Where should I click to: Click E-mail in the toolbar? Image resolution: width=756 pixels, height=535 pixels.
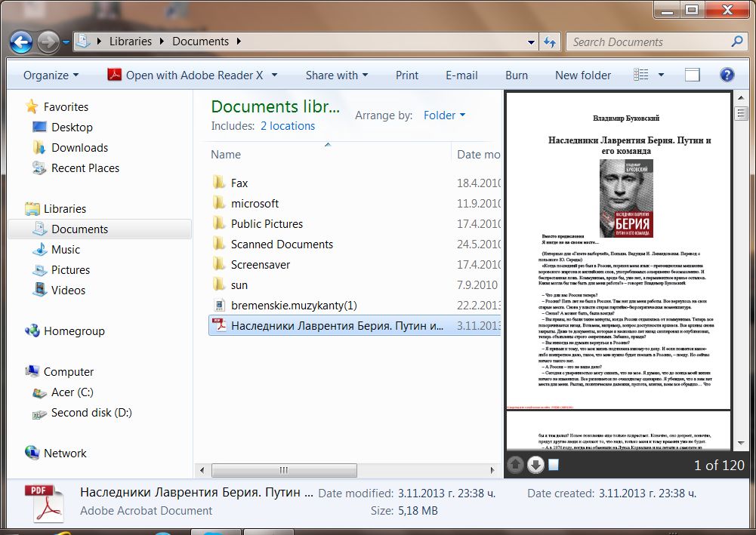click(x=461, y=75)
